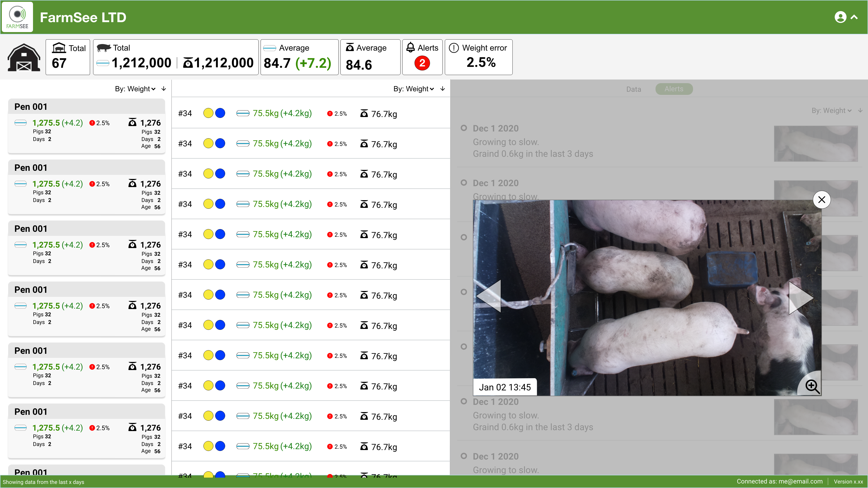
Task: Click the pig silhouette Total icon
Action: pyautogui.click(x=104, y=48)
